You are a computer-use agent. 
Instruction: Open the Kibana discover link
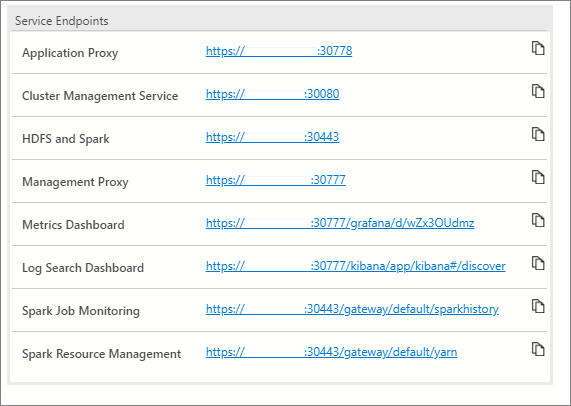click(x=355, y=266)
